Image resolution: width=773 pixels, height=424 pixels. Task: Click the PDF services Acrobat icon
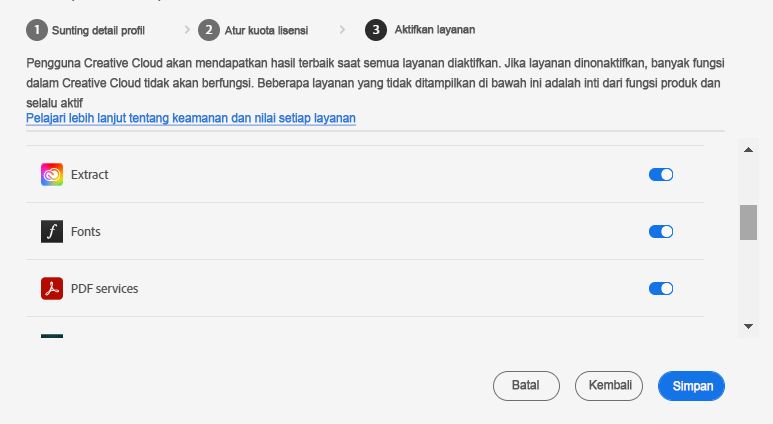point(52,288)
